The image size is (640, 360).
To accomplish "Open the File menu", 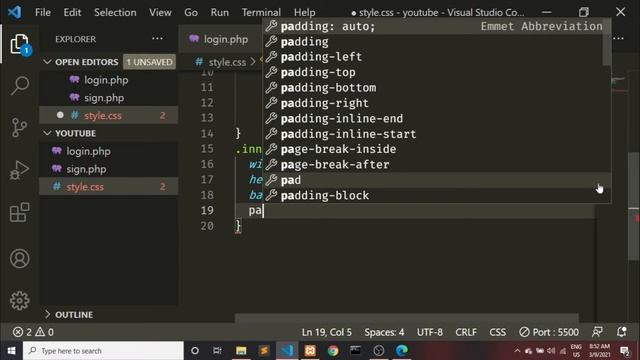I will tap(43, 12).
